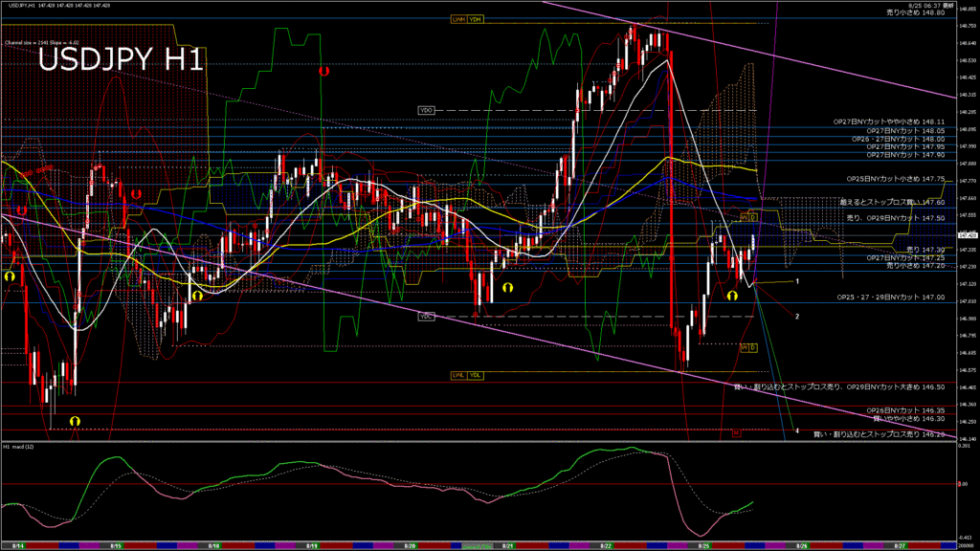This screenshot has height=551, width=980.
Task: Click the YDH label box
Action: pyautogui.click(x=475, y=19)
